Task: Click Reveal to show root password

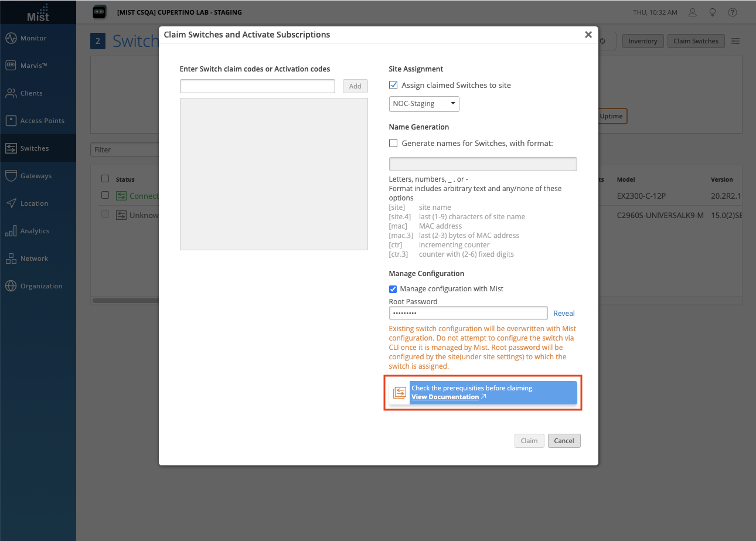Action: click(564, 314)
